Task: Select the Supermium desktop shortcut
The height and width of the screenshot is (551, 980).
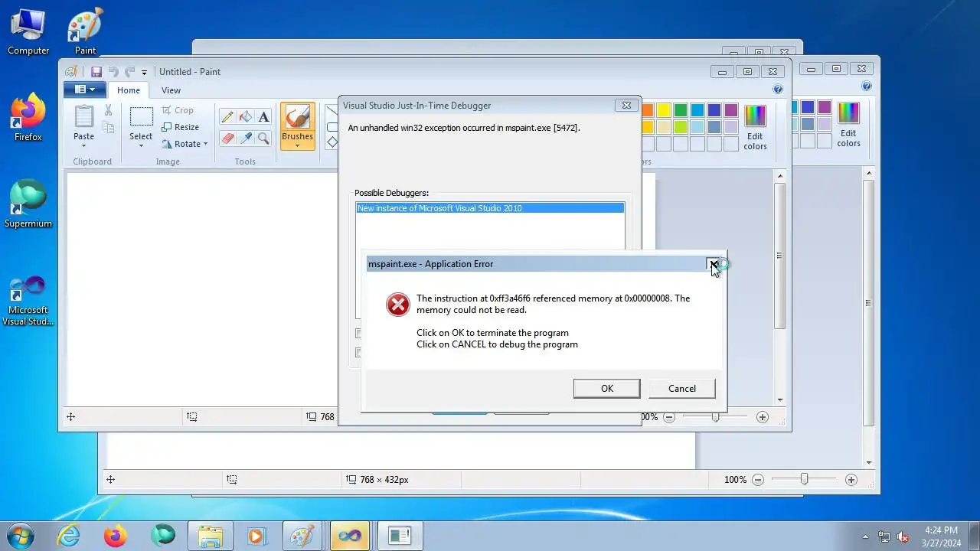Action: [x=28, y=204]
